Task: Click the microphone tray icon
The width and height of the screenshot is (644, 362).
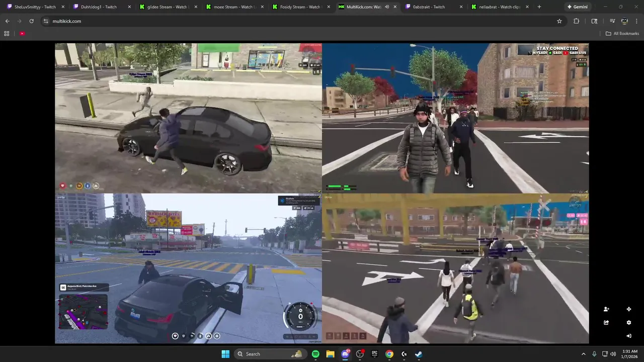Action: [594, 354]
